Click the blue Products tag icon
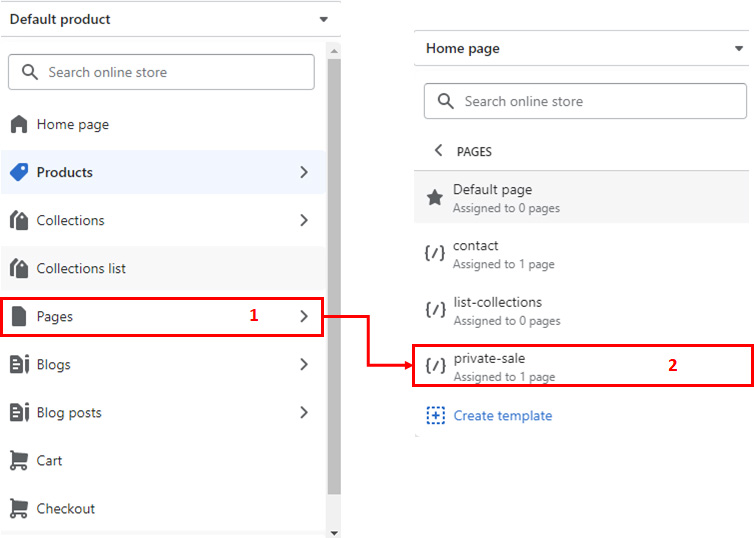The width and height of the screenshot is (754, 538). 19,172
